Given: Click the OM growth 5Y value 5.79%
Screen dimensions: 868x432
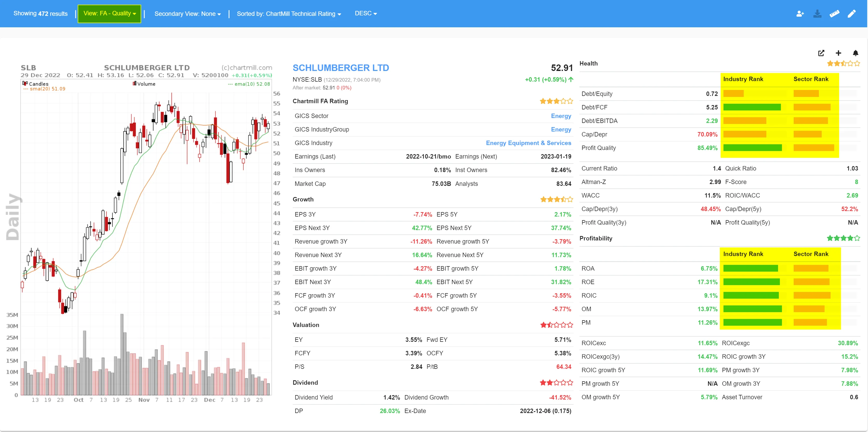Looking at the screenshot, I should pos(709,397).
